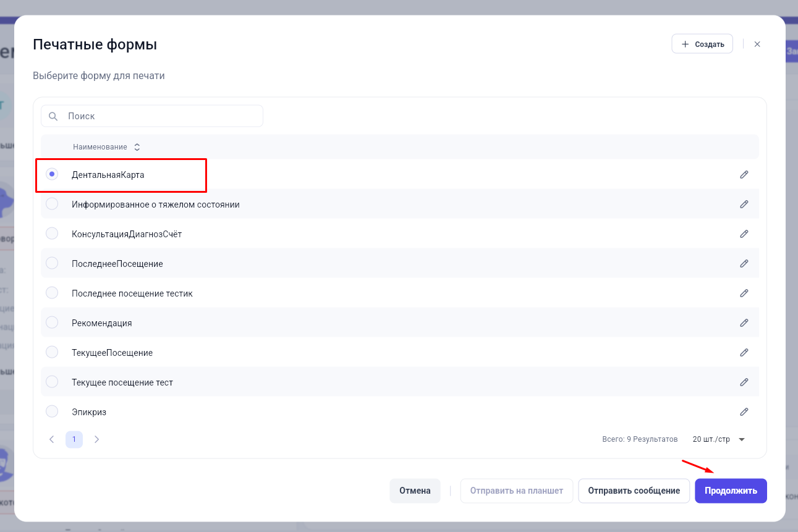Select the ДентальнаяКарта radio button

[52, 175]
